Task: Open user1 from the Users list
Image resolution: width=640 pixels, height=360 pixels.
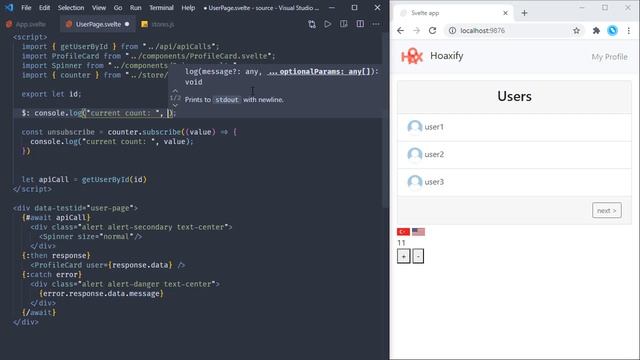Action: pyautogui.click(x=514, y=127)
